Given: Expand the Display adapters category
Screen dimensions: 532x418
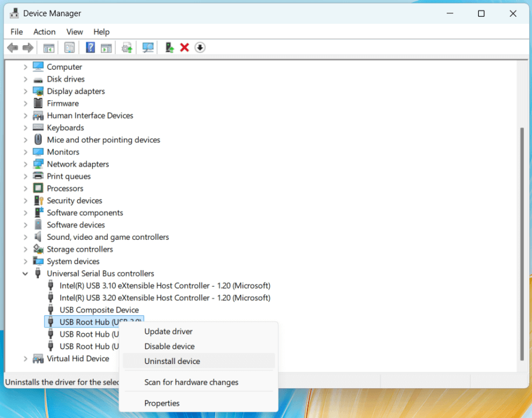Looking at the screenshot, I should pyautogui.click(x=25, y=91).
